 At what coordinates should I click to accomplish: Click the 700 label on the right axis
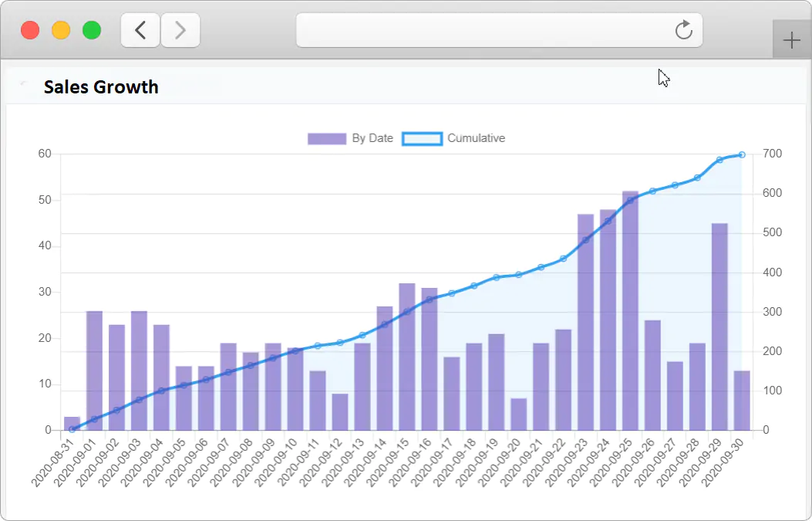point(773,153)
